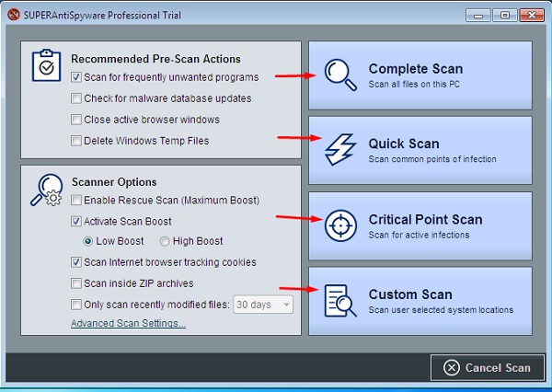
Task: Uncheck Activate Scan Boost
Action: pos(76,221)
